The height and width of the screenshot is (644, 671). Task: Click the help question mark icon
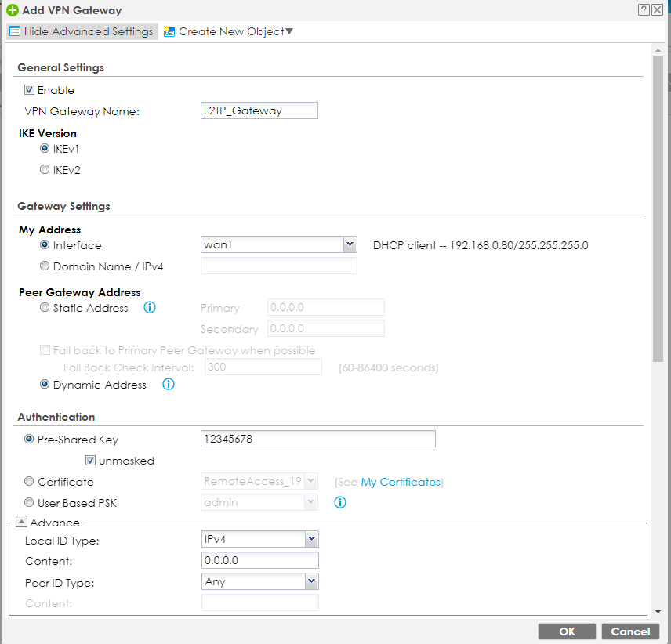(644, 10)
